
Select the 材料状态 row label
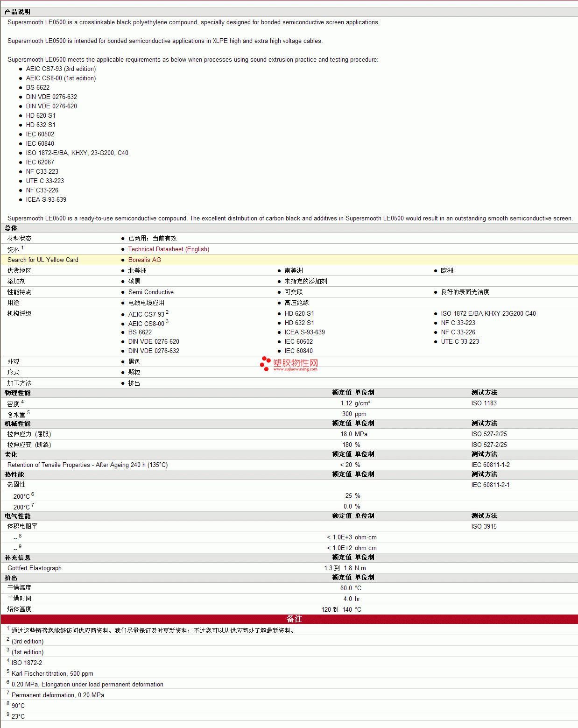coord(20,239)
